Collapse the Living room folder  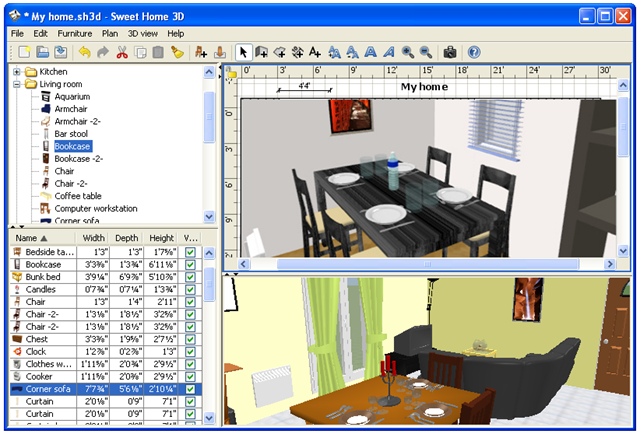click(16, 84)
